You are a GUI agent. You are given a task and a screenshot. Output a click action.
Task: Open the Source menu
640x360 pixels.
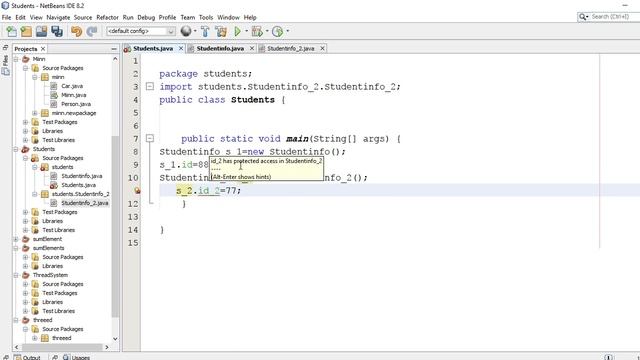tap(83, 18)
